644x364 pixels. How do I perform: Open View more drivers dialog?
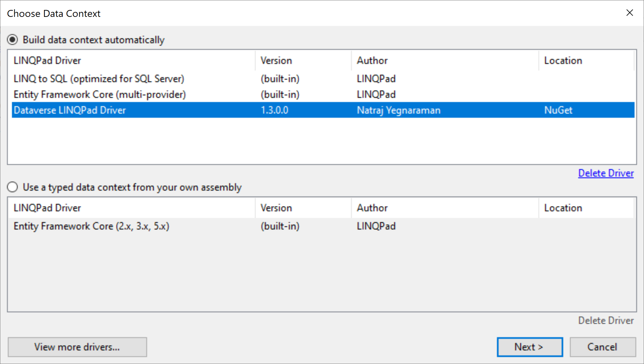tap(77, 347)
